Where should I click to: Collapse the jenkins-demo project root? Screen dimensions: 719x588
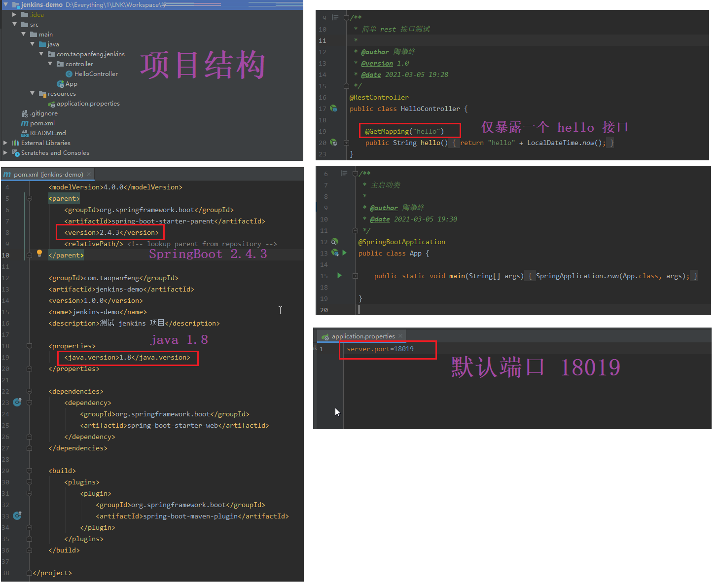[x=5, y=4]
